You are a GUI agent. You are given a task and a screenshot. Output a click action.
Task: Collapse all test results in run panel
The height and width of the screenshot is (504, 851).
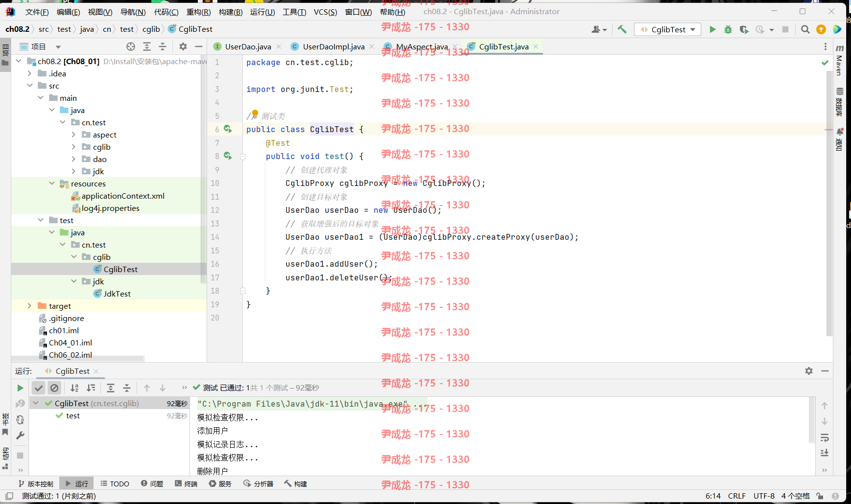coord(127,388)
